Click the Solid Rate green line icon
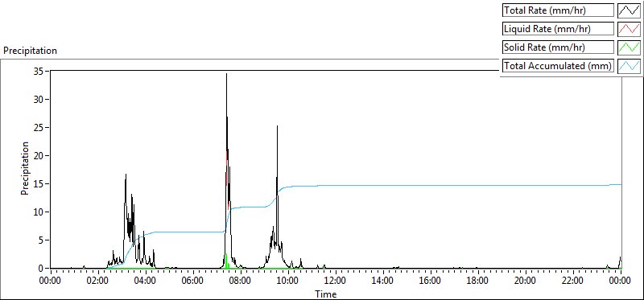644x300 pixels. coord(630,47)
